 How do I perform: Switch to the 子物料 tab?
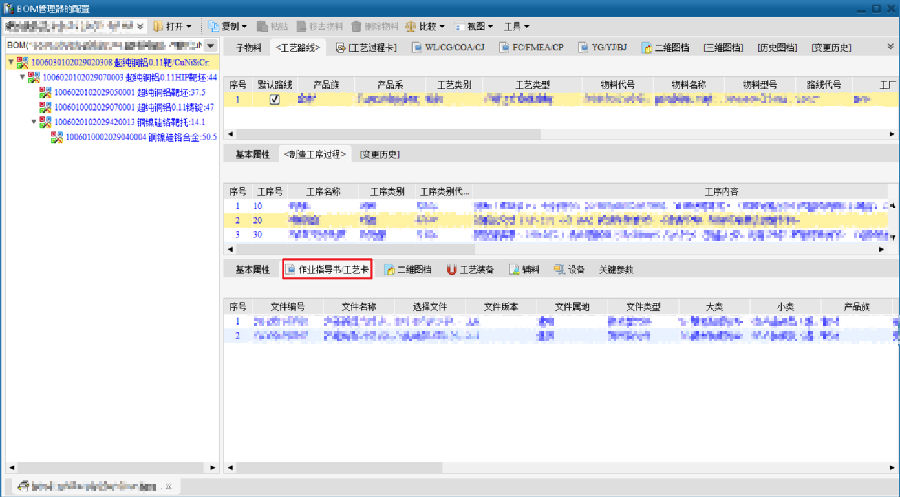pos(249,48)
